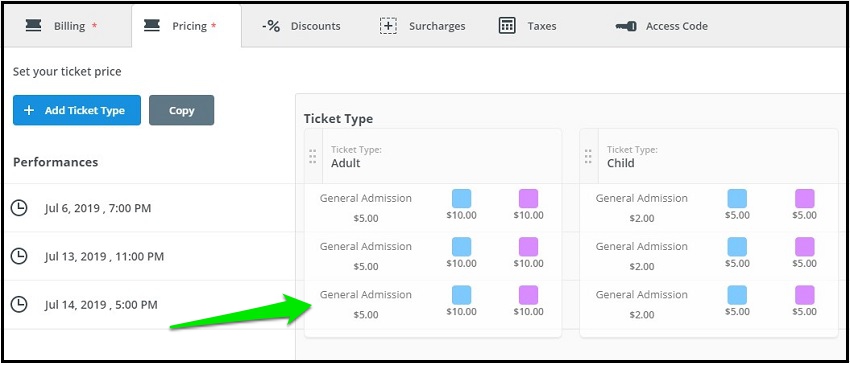Open the Billing tab
The width and height of the screenshot is (850, 365).
tap(67, 26)
